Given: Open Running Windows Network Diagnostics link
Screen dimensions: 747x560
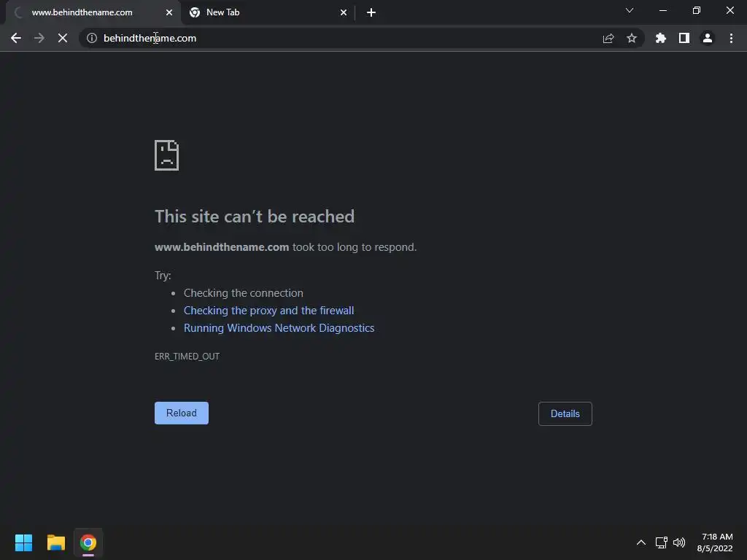Looking at the screenshot, I should point(279,328).
